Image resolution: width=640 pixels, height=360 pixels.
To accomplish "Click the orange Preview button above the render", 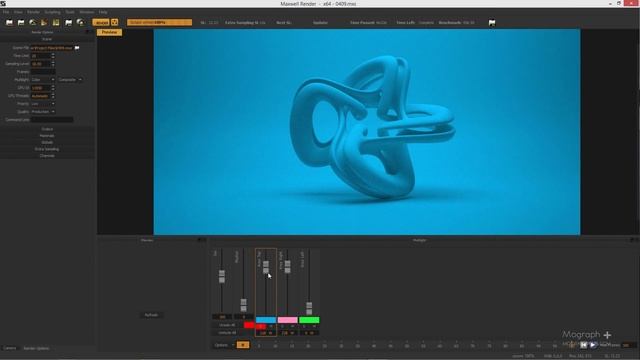I will point(109,32).
